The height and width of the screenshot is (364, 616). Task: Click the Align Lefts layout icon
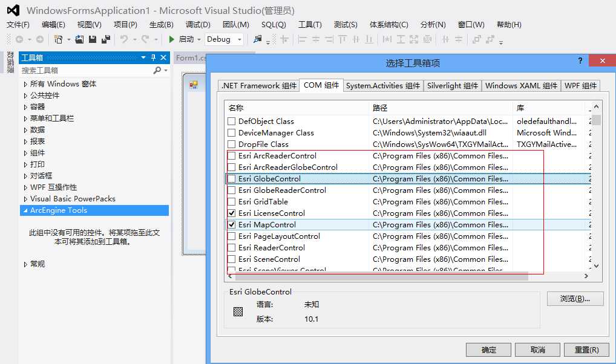point(302,39)
